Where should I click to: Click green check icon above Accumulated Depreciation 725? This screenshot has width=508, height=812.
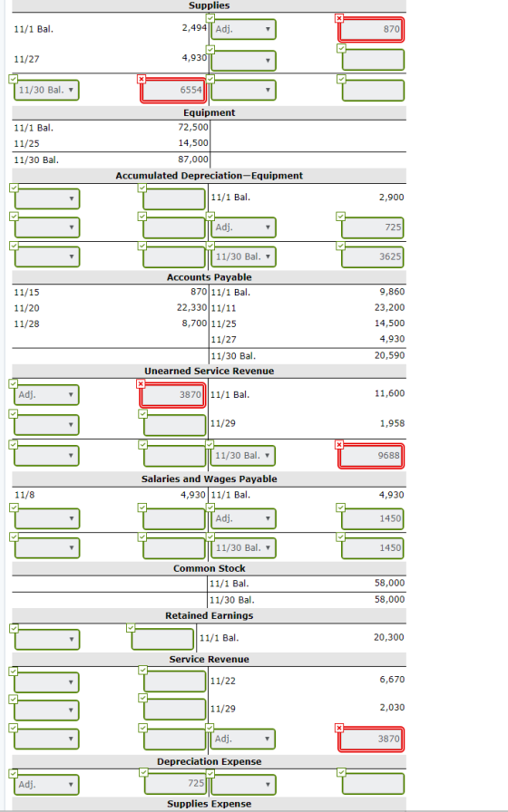coord(340,216)
